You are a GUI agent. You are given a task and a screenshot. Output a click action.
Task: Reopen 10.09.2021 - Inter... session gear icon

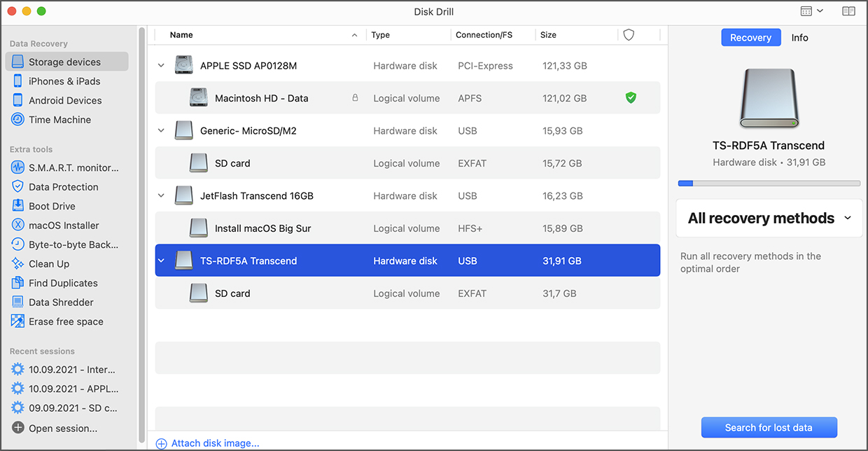[x=17, y=369]
